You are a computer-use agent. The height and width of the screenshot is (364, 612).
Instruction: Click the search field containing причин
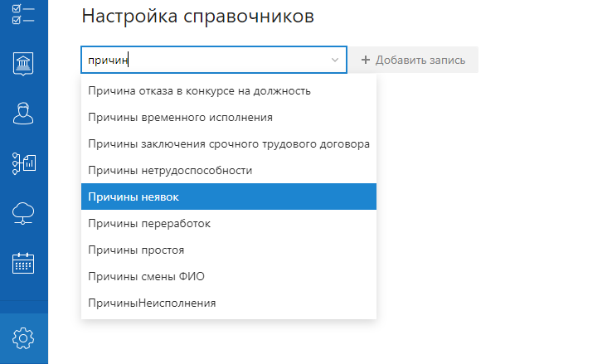click(x=214, y=60)
